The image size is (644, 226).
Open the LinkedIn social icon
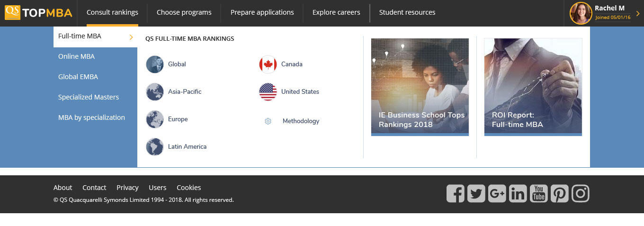tap(518, 193)
